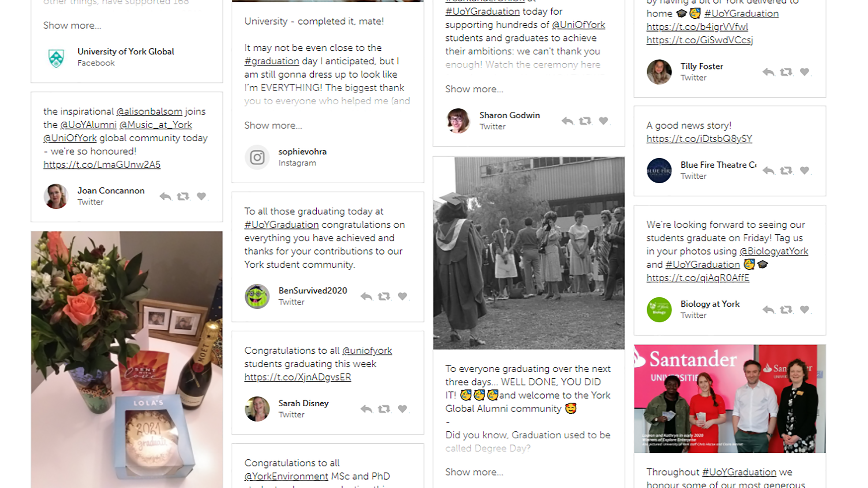Image resolution: width=868 pixels, height=488 pixels.
Task: Like the Blue Fire Theatre tweet
Action: [x=805, y=170]
